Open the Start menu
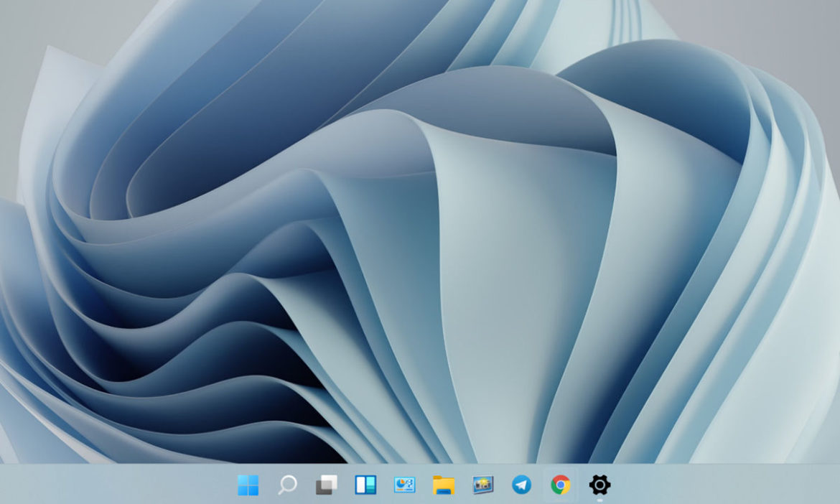 tap(248, 486)
